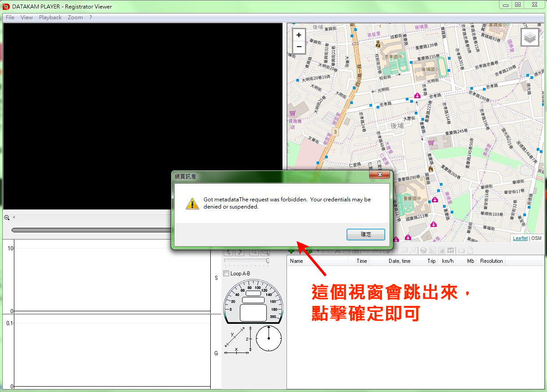Screen dimensions: 547x392
Task: Zoom in the map with plus button
Action: tap(299, 35)
